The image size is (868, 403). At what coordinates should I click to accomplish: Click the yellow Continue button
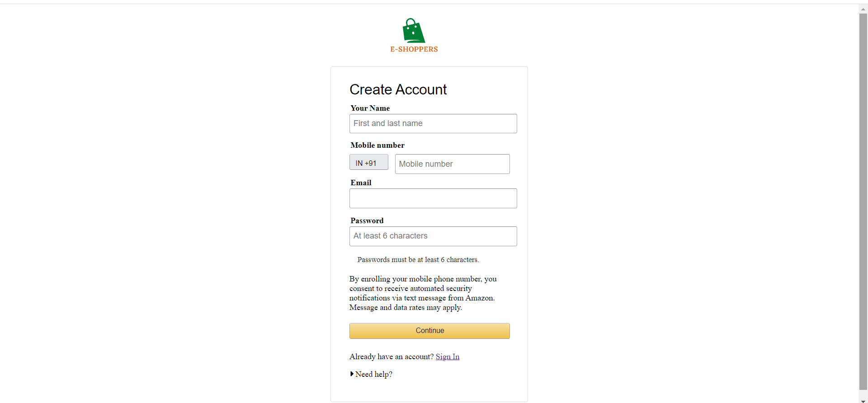point(429,331)
